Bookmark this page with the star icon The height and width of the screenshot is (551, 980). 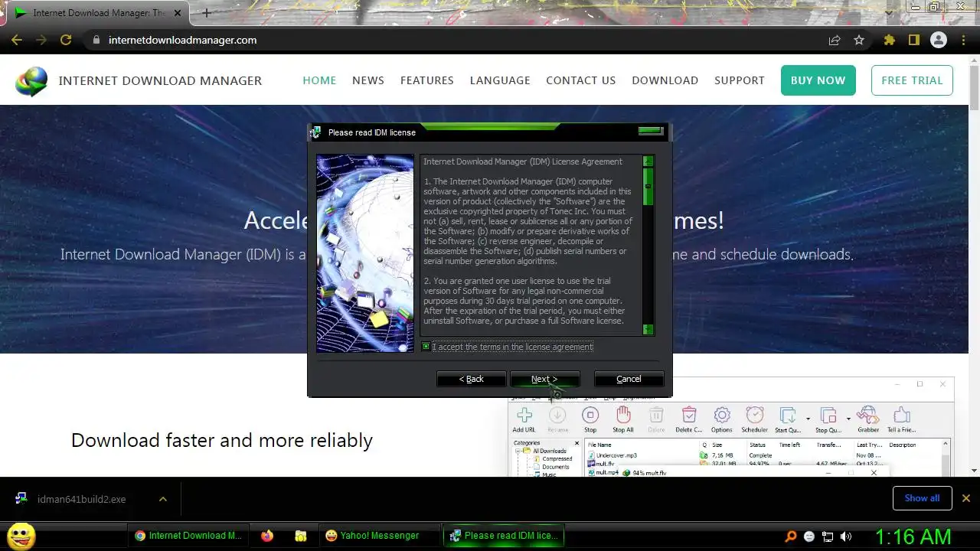click(x=859, y=40)
